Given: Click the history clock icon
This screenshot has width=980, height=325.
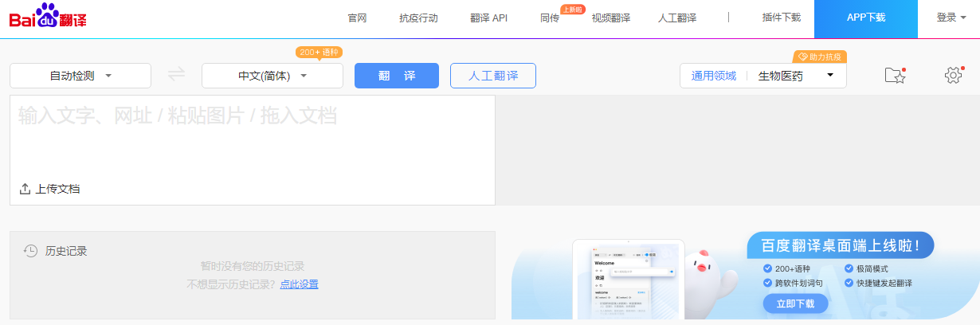Looking at the screenshot, I should tap(30, 251).
